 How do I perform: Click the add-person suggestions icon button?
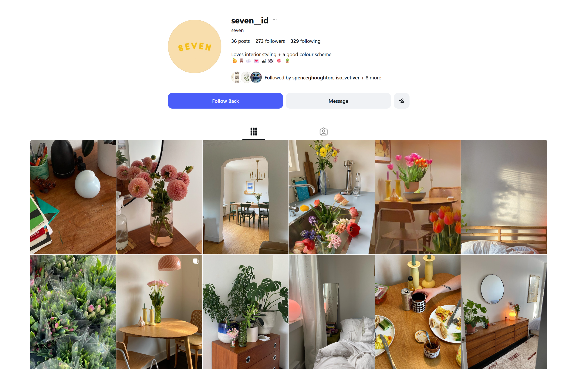[x=401, y=101]
